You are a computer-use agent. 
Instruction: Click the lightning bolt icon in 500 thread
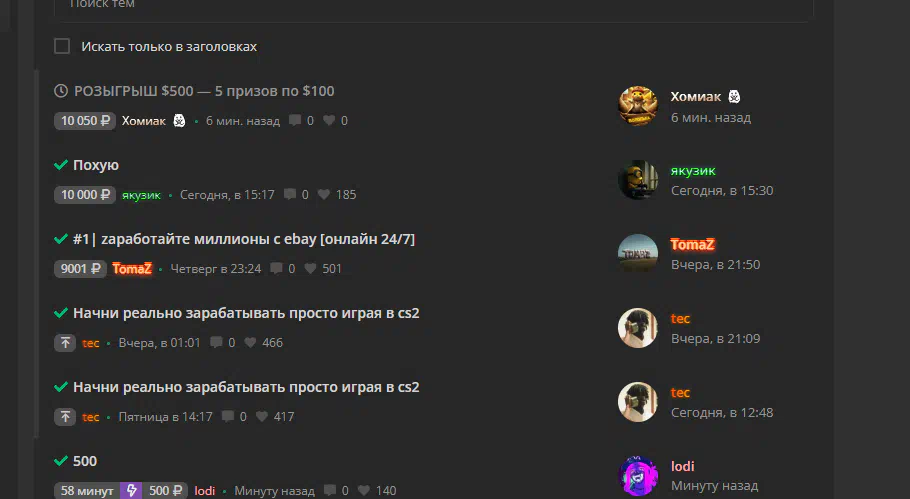(x=131, y=490)
